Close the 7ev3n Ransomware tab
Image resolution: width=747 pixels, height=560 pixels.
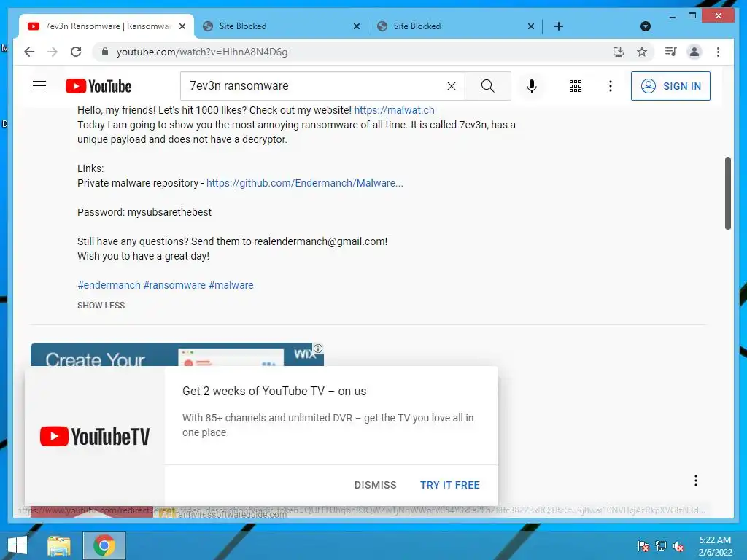click(182, 26)
